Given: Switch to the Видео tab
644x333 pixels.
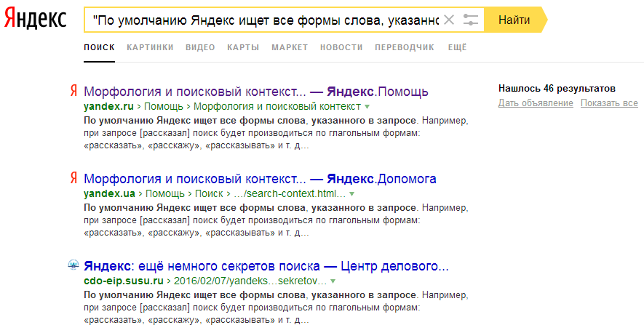Looking at the screenshot, I should pos(200,47).
